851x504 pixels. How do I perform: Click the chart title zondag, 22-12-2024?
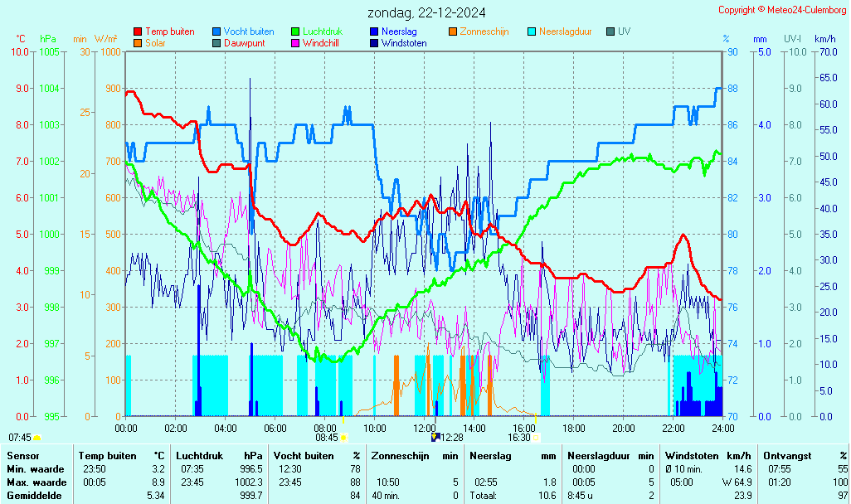(427, 12)
